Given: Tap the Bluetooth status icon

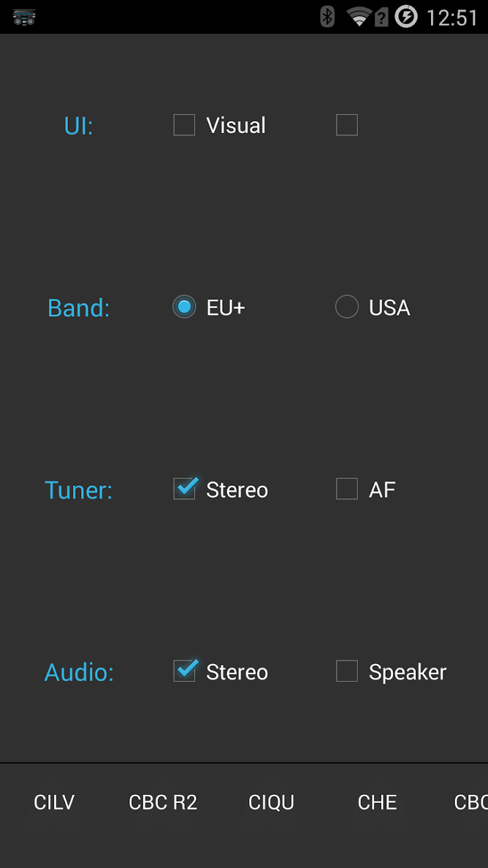Looking at the screenshot, I should (328, 17).
